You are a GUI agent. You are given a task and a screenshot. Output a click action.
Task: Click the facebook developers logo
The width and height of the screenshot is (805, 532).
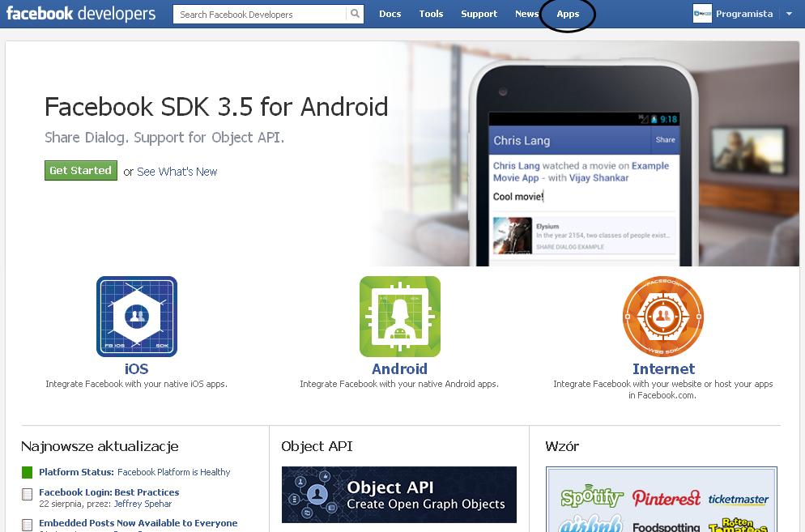pyautogui.click(x=81, y=13)
